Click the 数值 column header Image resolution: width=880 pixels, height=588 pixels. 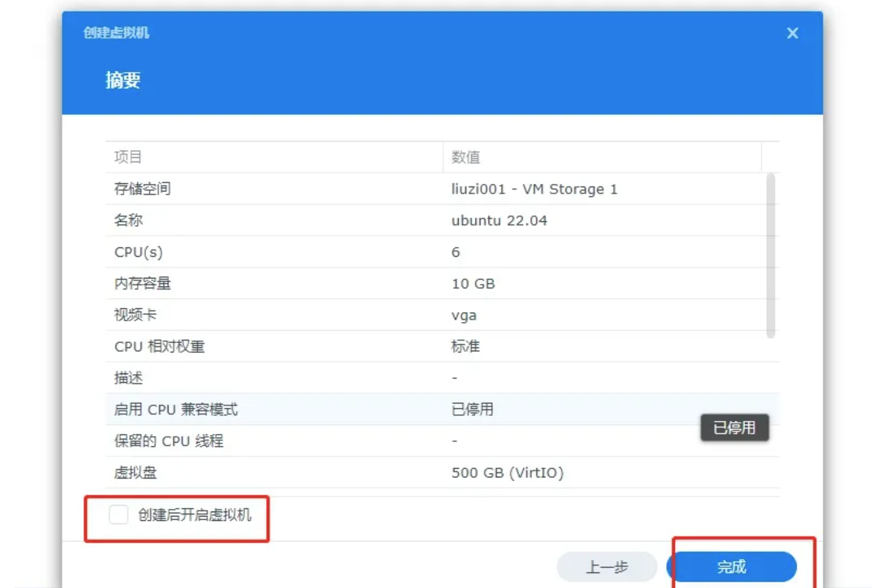465,157
